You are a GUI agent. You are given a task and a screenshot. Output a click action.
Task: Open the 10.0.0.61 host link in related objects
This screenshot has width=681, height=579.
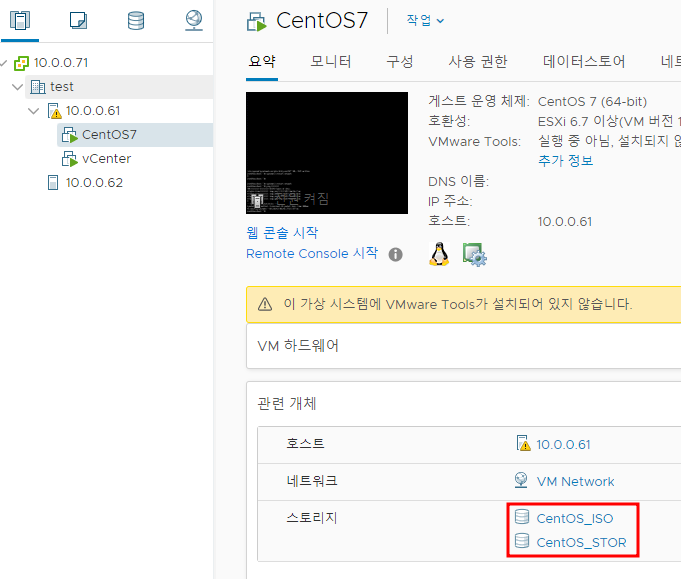point(563,444)
